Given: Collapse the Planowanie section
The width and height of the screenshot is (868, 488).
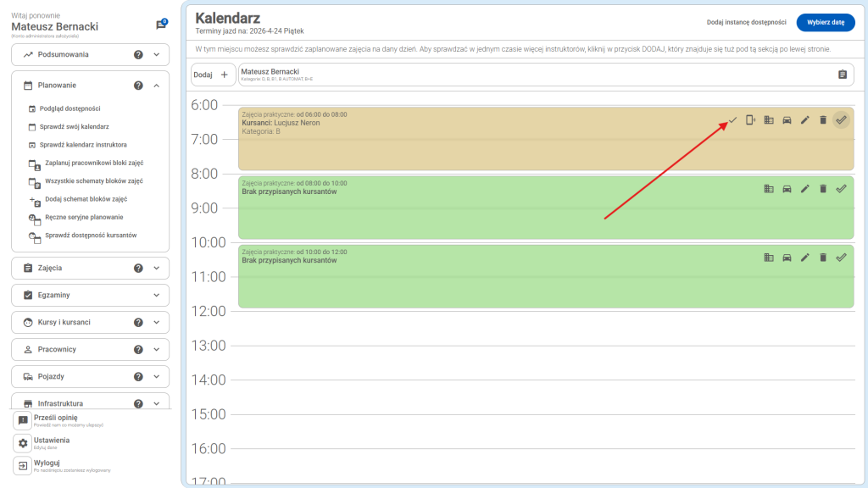Looking at the screenshot, I should tap(156, 86).
